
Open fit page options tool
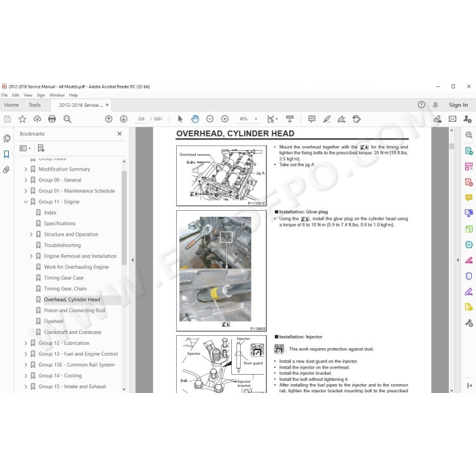272,119
